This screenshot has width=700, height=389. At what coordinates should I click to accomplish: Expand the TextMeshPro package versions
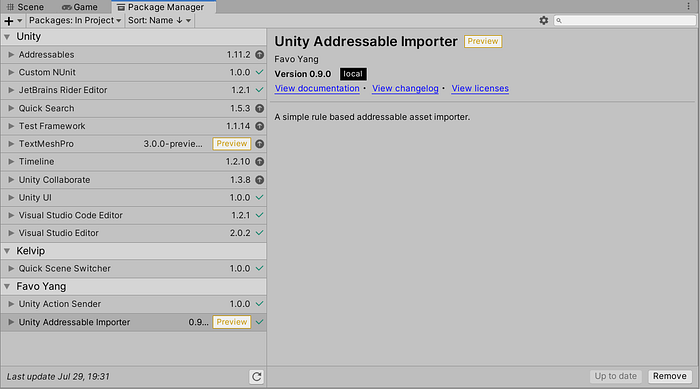tap(11, 144)
